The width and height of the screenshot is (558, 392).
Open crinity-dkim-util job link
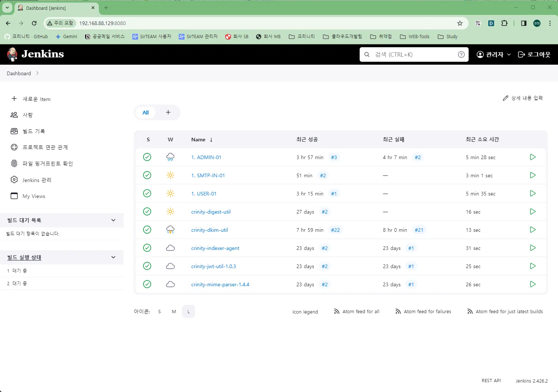(x=210, y=230)
